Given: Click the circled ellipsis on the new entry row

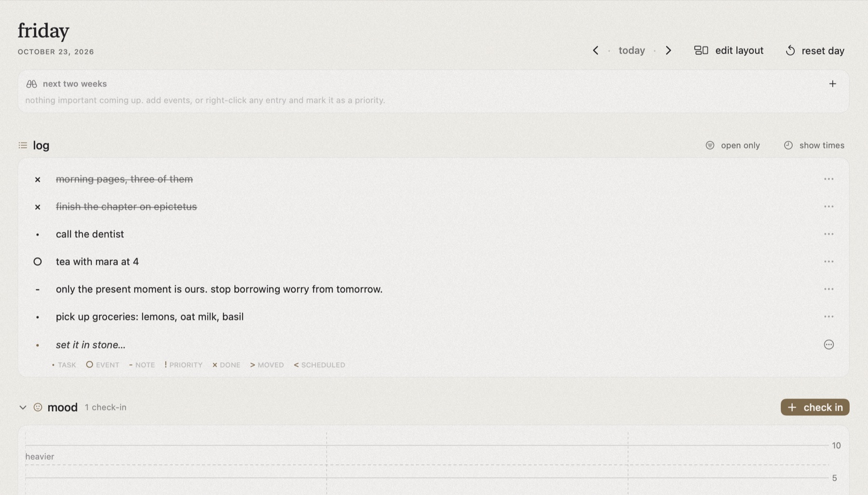Looking at the screenshot, I should (x=828, y=345).
